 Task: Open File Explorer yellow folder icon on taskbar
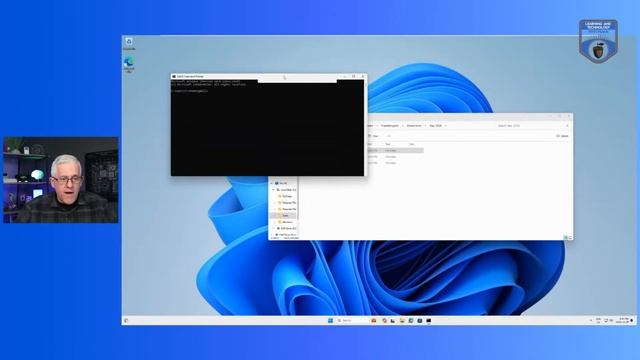[x=402, y=320]
